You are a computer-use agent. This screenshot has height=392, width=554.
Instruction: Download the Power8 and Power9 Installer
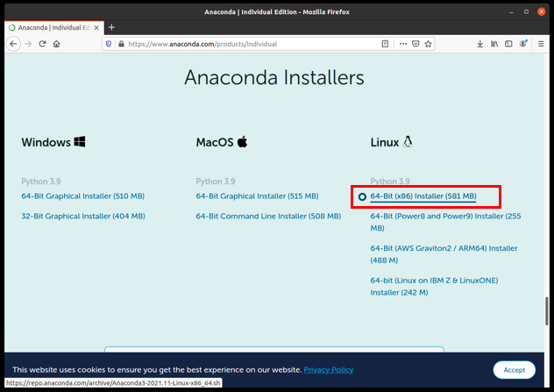(x=445, y=222)
